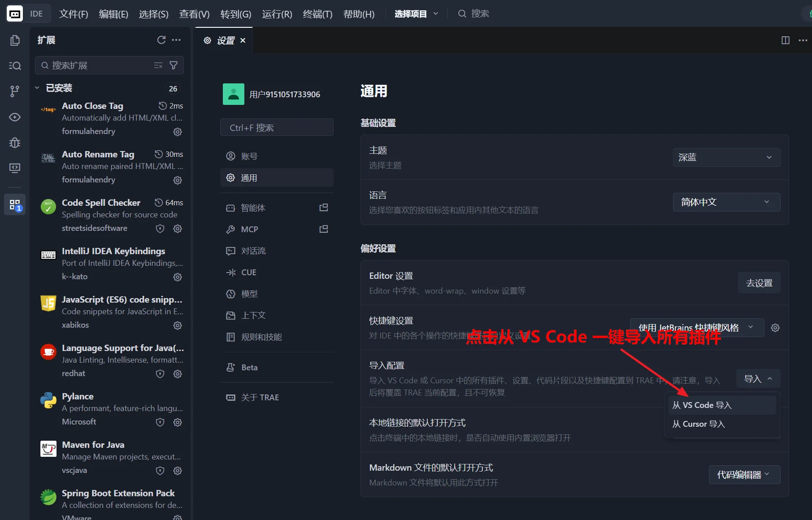Open 关于 TRAE section
The height and width of the screenshot is (520, 812).
click(x=277, y=397)
